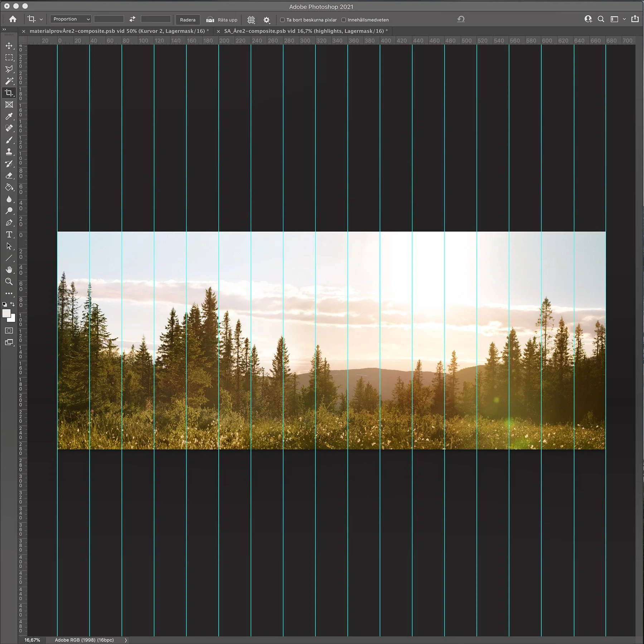Close the materialprovÅre2-composite.psb tab

24,32
